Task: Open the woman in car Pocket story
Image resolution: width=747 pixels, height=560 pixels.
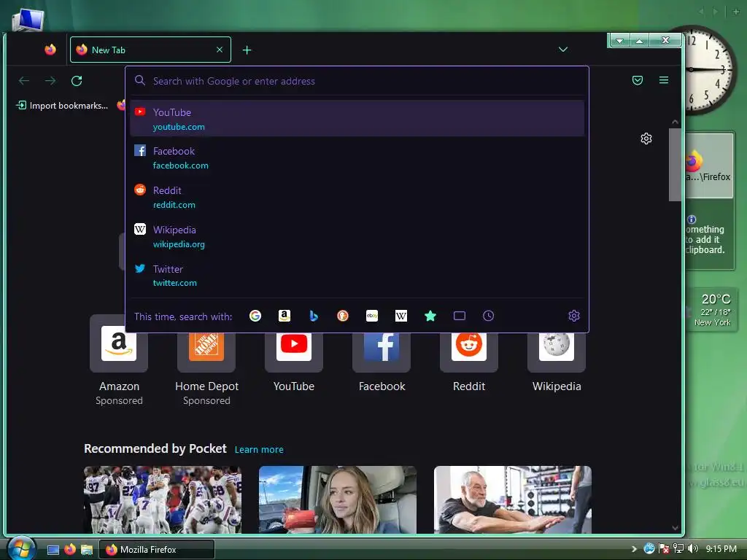Action: 337,499
